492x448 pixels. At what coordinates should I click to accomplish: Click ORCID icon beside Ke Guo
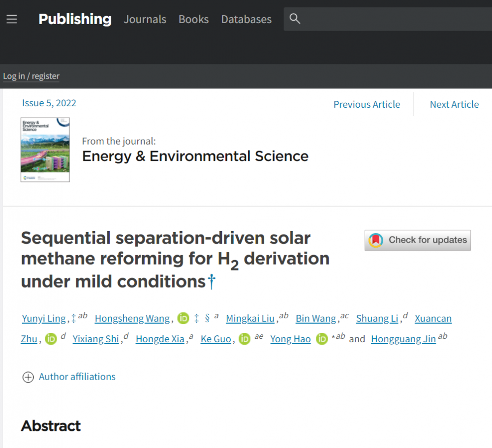click(x=245, y=339)
